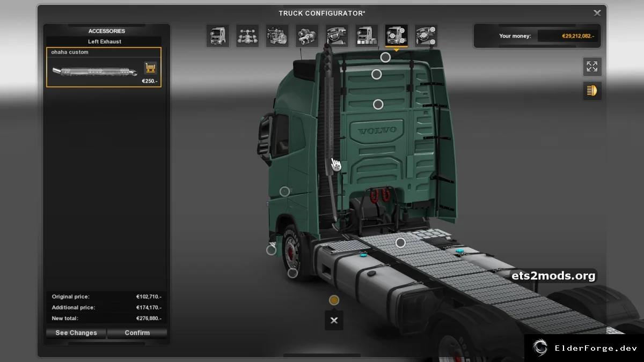Open the transmission gearbox category tab
This screenshot has height=362, width=644.
click(307, 36)
